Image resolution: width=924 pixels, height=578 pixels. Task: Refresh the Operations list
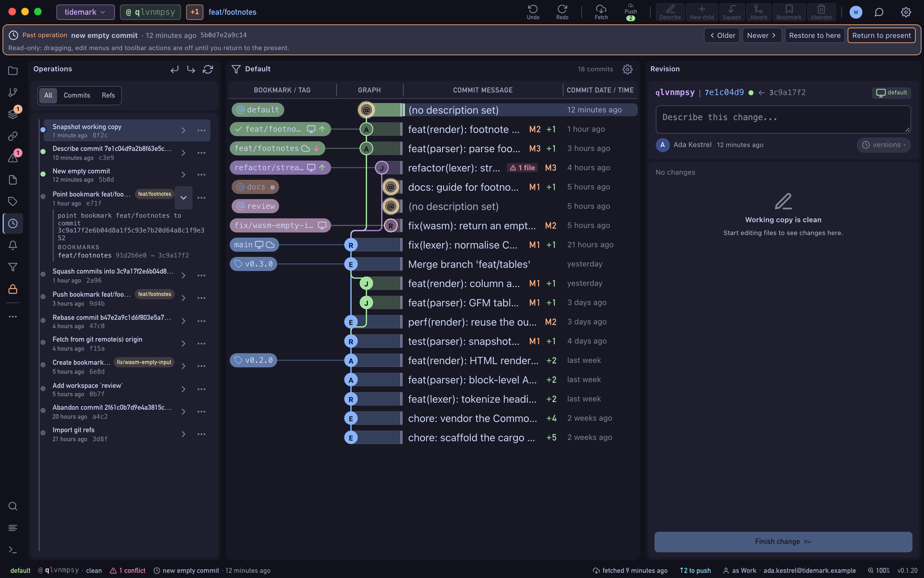point(208,69)
